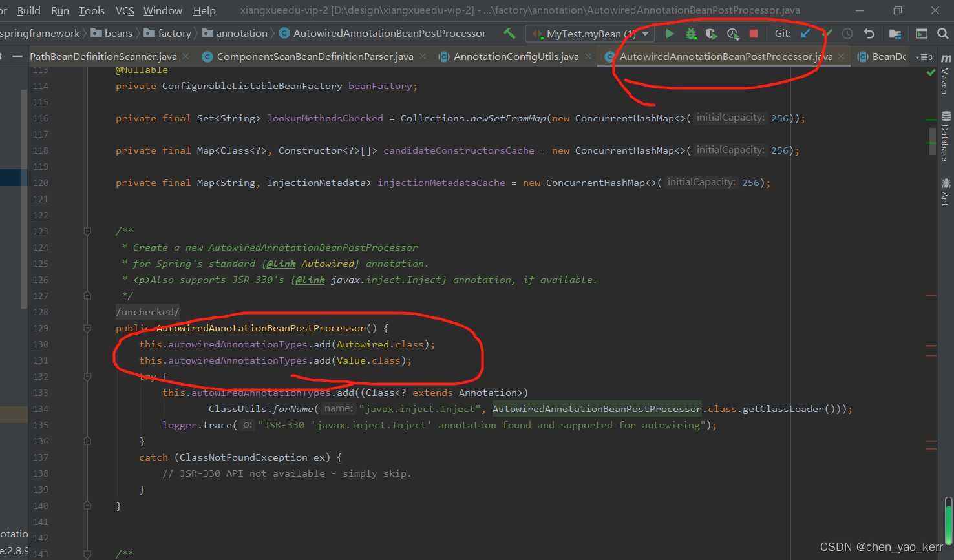Close AutowiredAnnotationBeanPostProcessor.java tab

click(841, 57)
